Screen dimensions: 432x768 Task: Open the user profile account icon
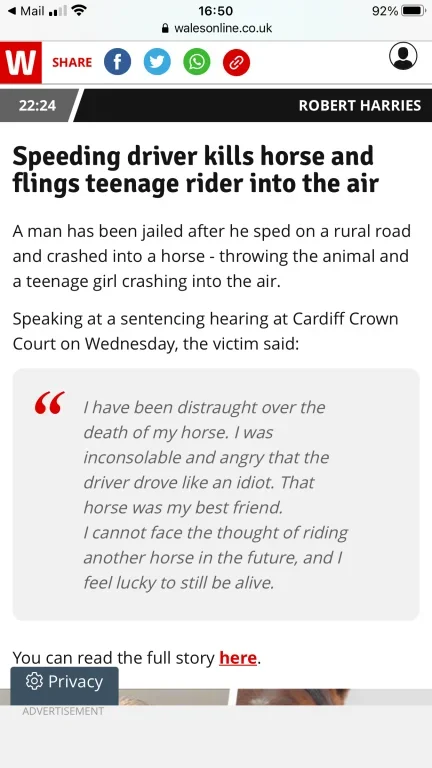click(403, 56)
